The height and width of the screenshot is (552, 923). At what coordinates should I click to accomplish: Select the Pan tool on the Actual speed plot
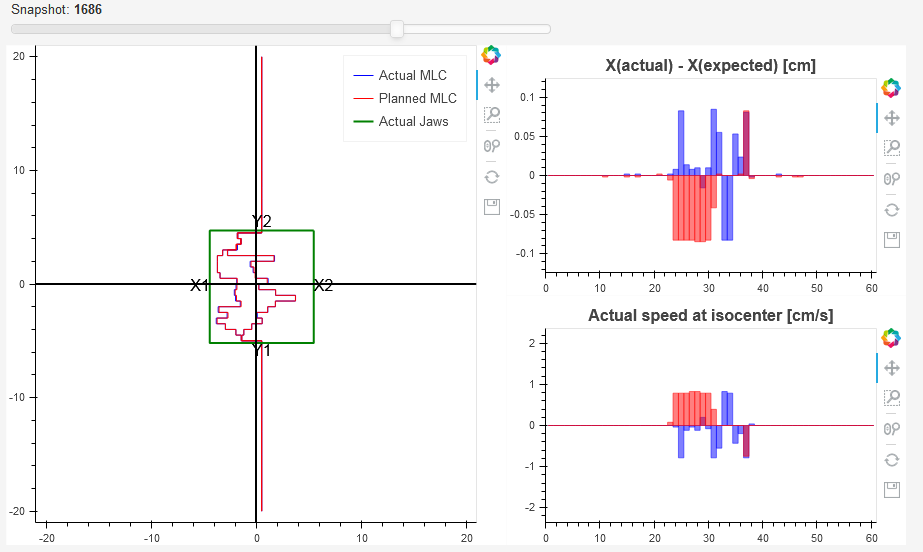click(x=892, y=368)
